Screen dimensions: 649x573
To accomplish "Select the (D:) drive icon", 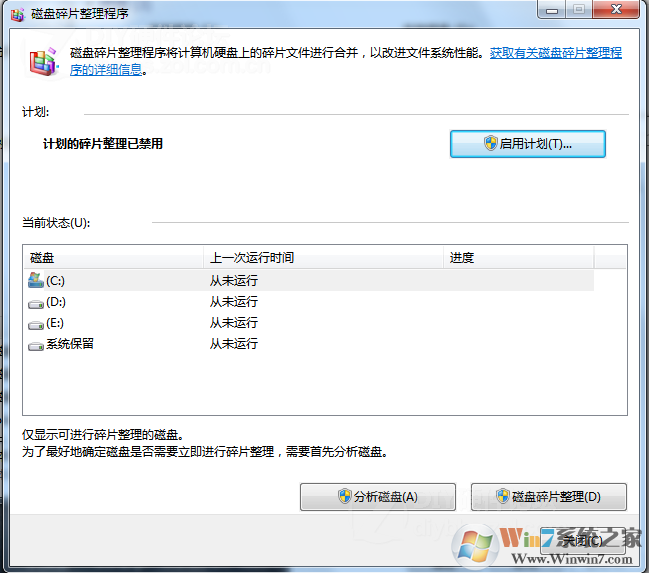I will 36,303.
